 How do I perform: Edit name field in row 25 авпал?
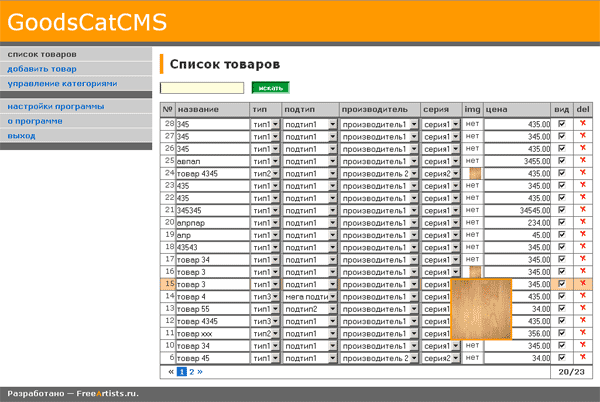click(212, 161)
